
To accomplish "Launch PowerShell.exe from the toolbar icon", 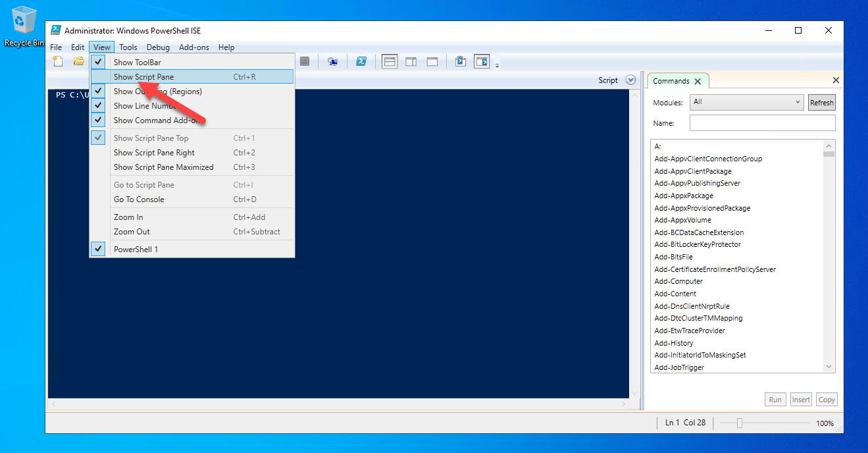I will [361, 61].
